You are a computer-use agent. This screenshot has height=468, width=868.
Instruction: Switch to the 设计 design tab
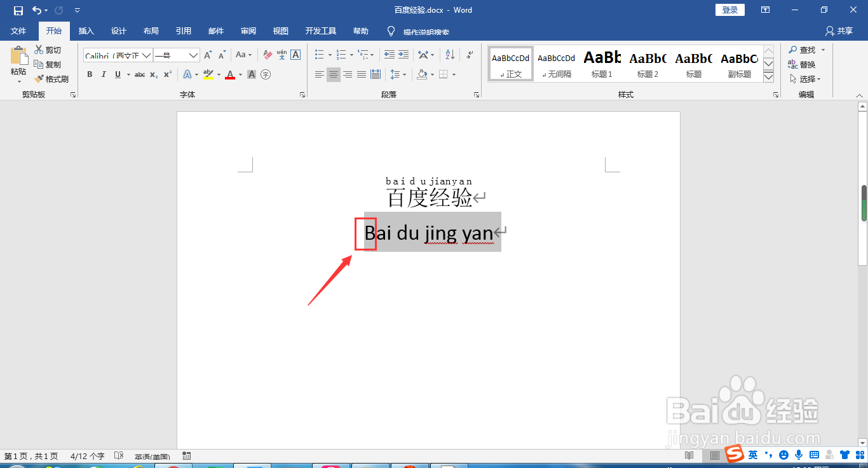tap(119, 31)
